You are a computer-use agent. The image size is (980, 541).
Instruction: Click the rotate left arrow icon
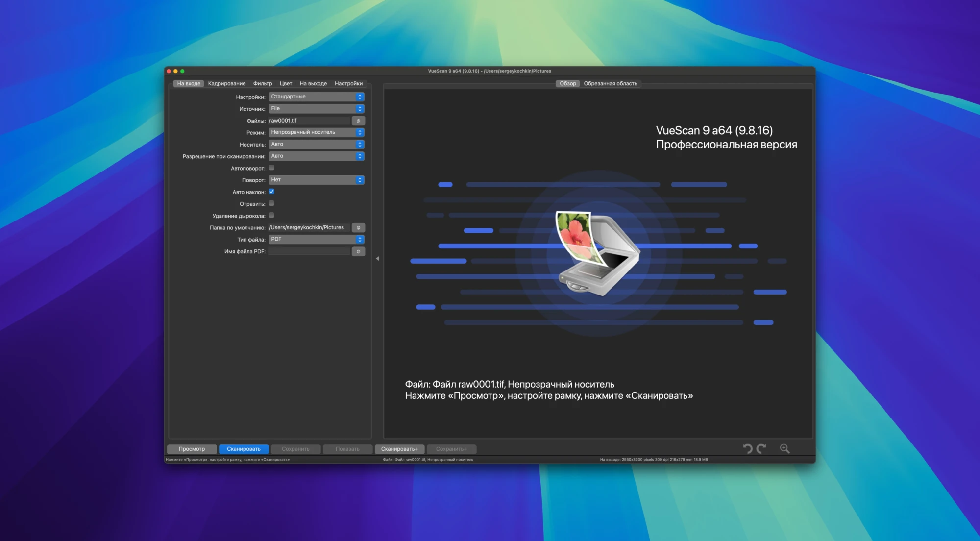[747, 448]
